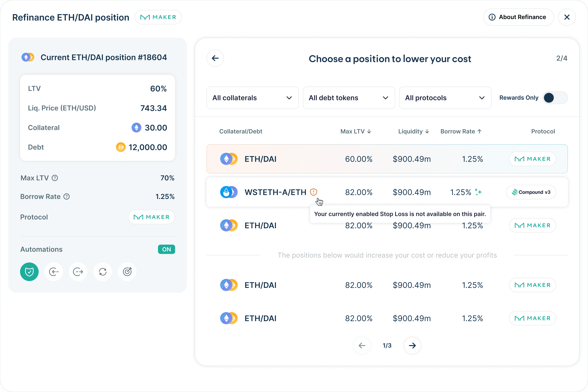Go to the next page of results
Image resolution: width=588 pixels, height=392 pixels.
412,346
